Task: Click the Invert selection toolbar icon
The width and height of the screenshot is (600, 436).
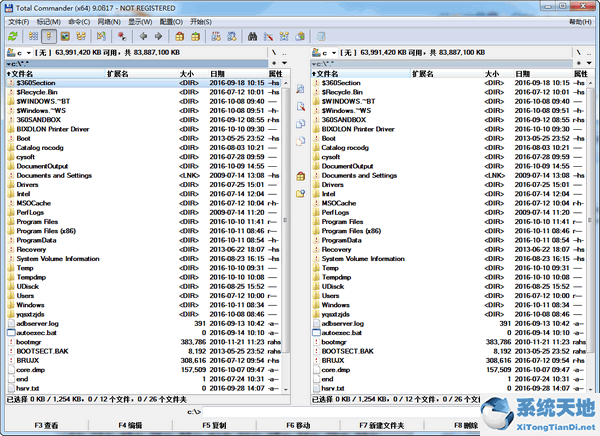Action: 101,36
